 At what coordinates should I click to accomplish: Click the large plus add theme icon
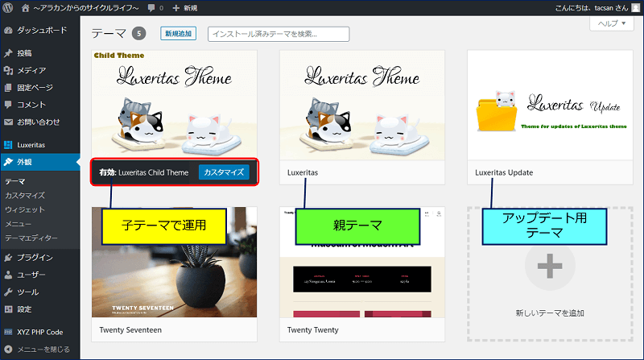click(550, 266)
